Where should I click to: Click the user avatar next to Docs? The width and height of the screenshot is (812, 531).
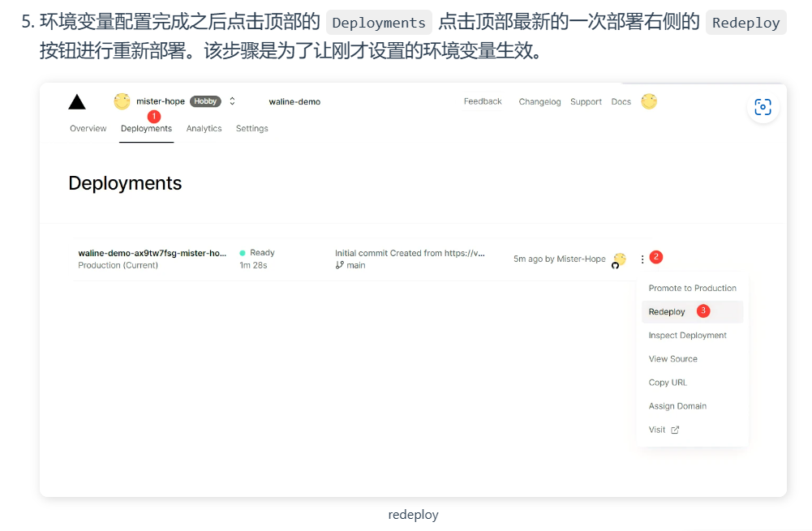tap(649, 101)
